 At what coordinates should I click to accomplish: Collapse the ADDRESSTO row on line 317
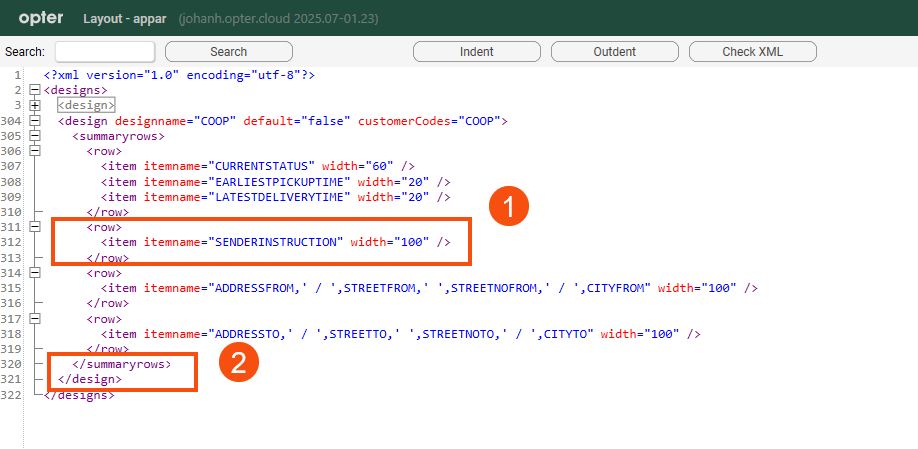click(35, 319)
